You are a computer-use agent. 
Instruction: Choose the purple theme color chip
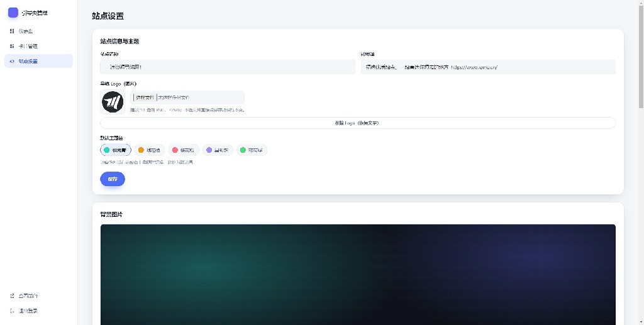[218, 150]
